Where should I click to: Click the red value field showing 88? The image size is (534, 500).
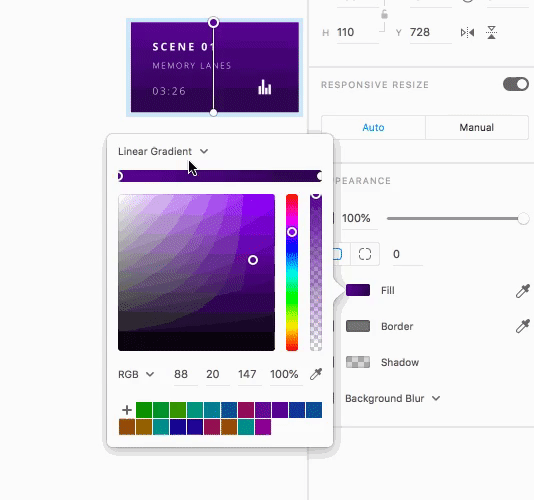pyautogui.click(x=185, y=374)
